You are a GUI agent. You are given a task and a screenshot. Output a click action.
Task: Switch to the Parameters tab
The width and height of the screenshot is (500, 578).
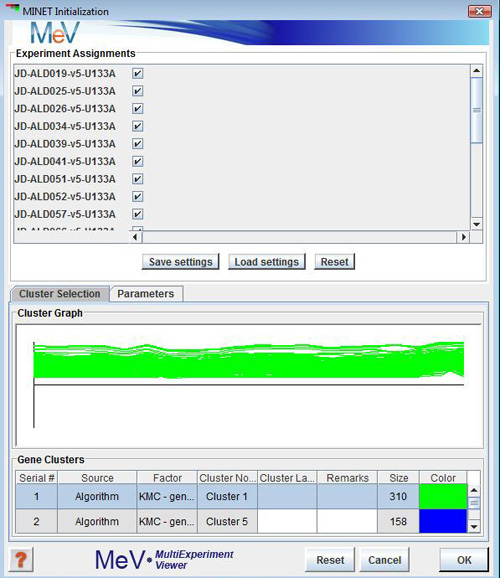point(146,294)
